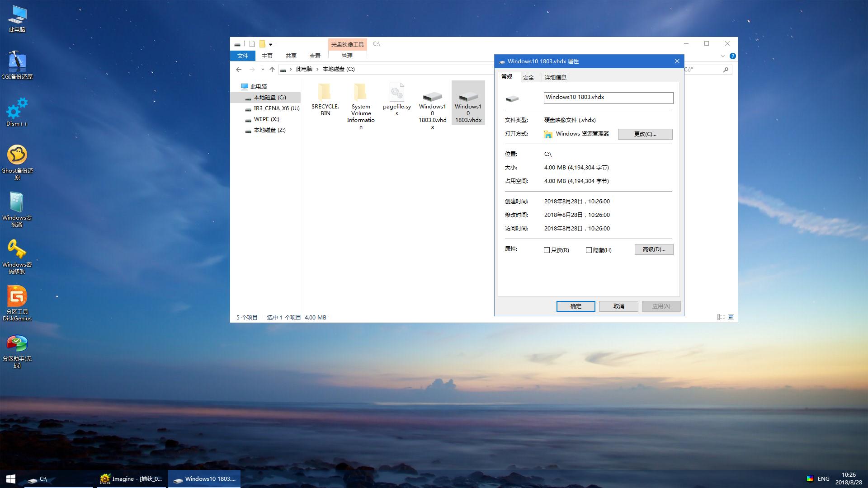This screenshot has width=868, height=488.
Task: Switch to the 详细信息 properties tab
Action: [555, 78]
